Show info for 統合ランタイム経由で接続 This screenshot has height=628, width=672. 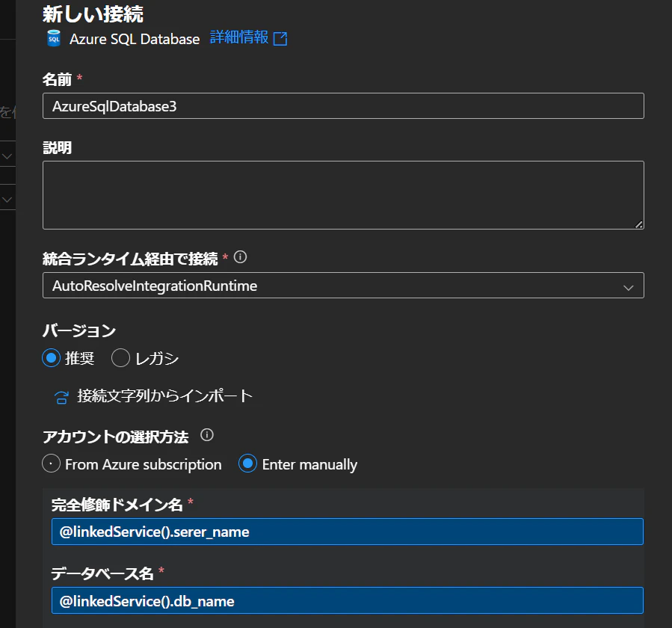click(x=240, y=257)
